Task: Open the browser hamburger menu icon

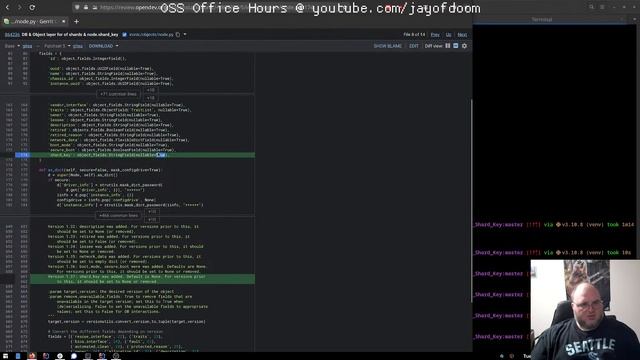Action: coord(602,7)
